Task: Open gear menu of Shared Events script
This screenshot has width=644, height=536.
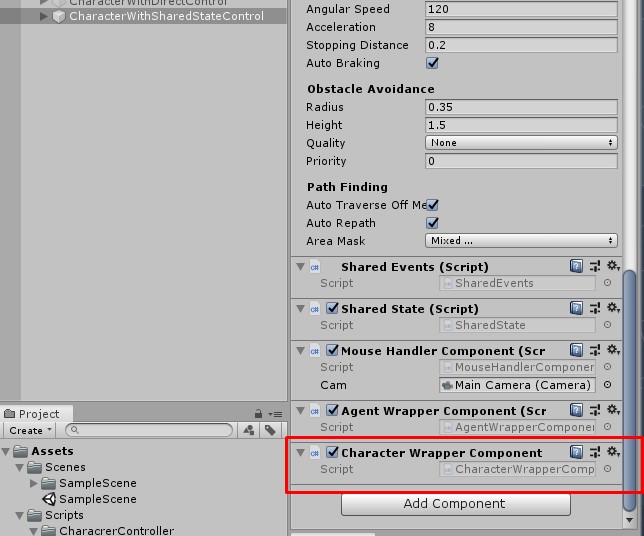Action: coord(613,266)
